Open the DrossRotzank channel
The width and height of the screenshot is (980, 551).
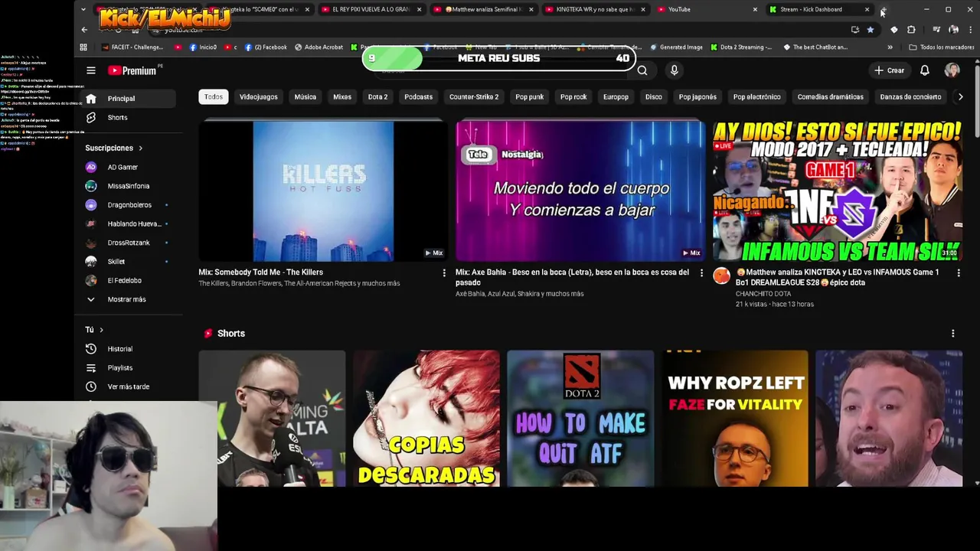128,243
